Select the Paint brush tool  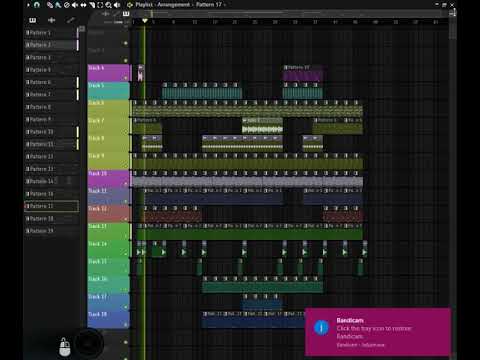pyautogui.click(x=58, y=5)
